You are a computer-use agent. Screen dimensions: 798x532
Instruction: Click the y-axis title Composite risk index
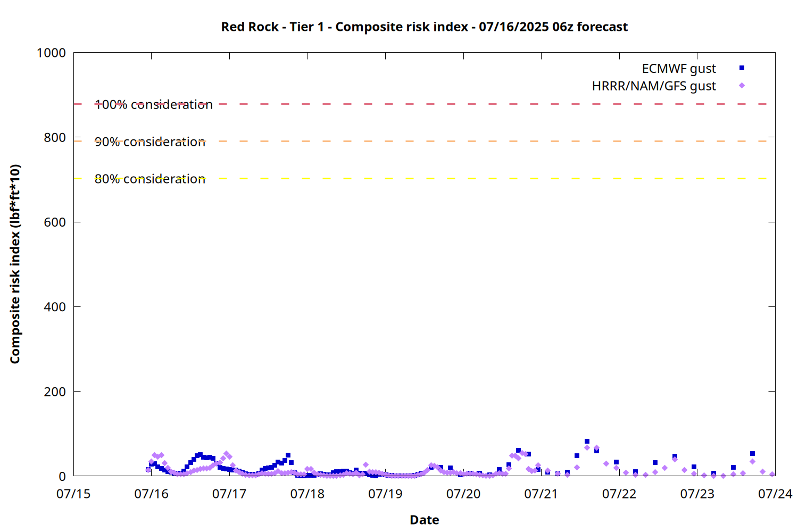pos(15,264)
